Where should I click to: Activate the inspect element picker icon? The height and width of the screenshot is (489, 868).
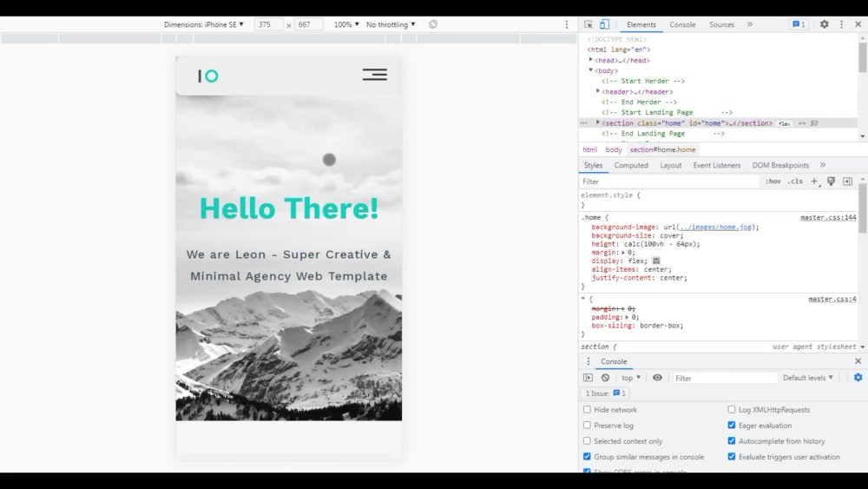tap(588, 24)
